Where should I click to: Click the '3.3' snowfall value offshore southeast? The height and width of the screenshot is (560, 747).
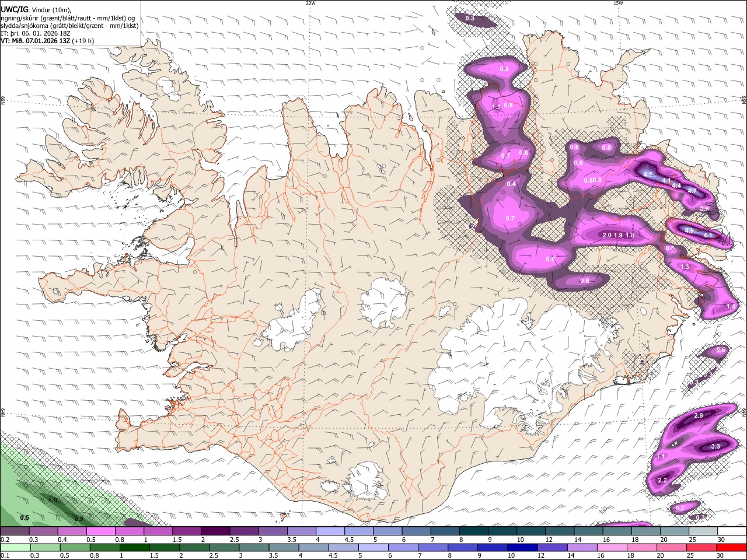(x=716, y=446)
